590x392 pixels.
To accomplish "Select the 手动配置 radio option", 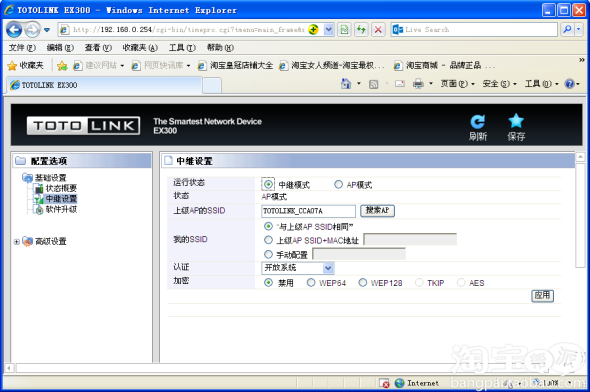I will pos(268,254).
